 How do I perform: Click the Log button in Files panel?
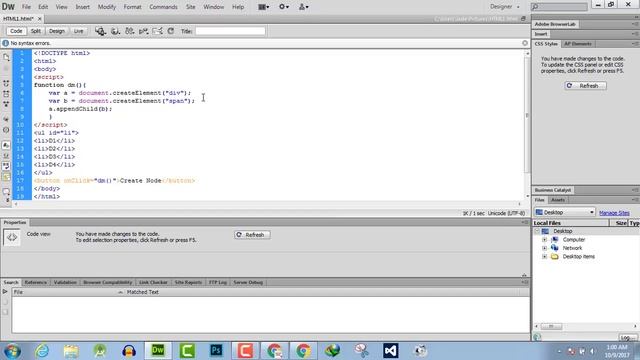tap(628, 338)
